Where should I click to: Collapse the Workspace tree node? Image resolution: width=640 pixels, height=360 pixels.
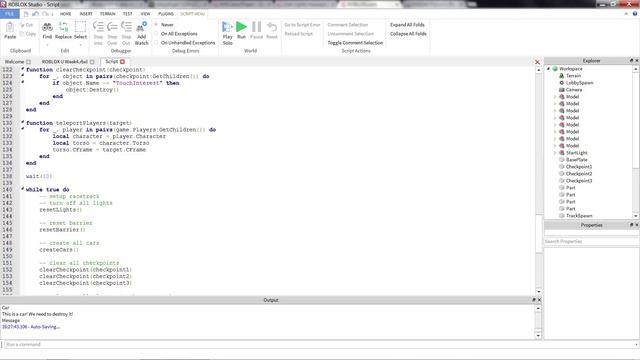pos(549,69)
